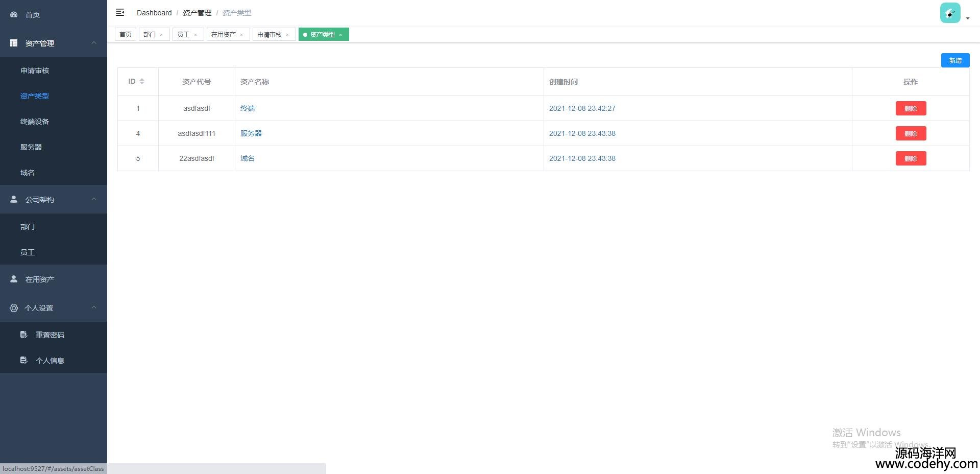The image size is (980, 474).
Task: Click the 首页 dashboard icon in sidebar
Action: [x=14, y=15]
